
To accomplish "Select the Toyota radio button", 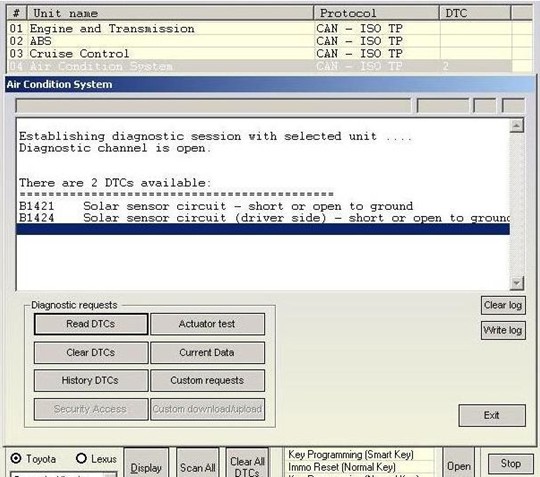I will coord(16,458).
